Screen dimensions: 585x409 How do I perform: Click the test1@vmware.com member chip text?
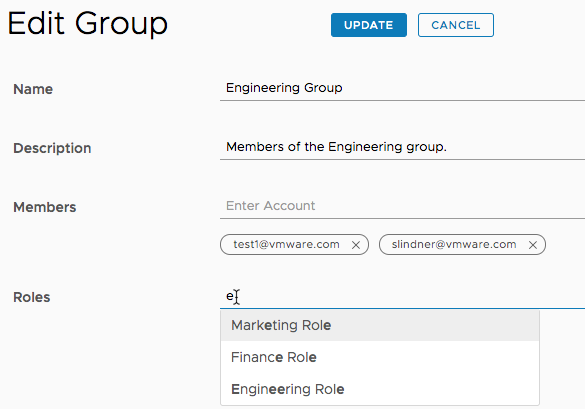[x=286, y=244]
